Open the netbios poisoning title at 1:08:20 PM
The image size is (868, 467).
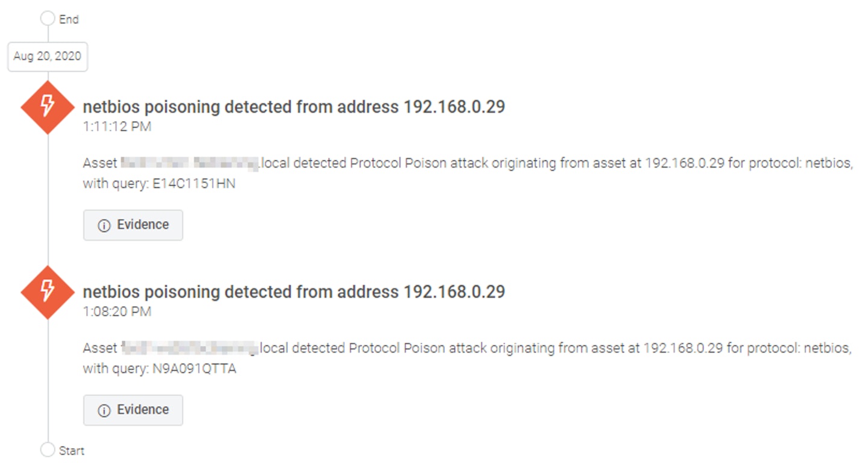(x=294, y=292)
